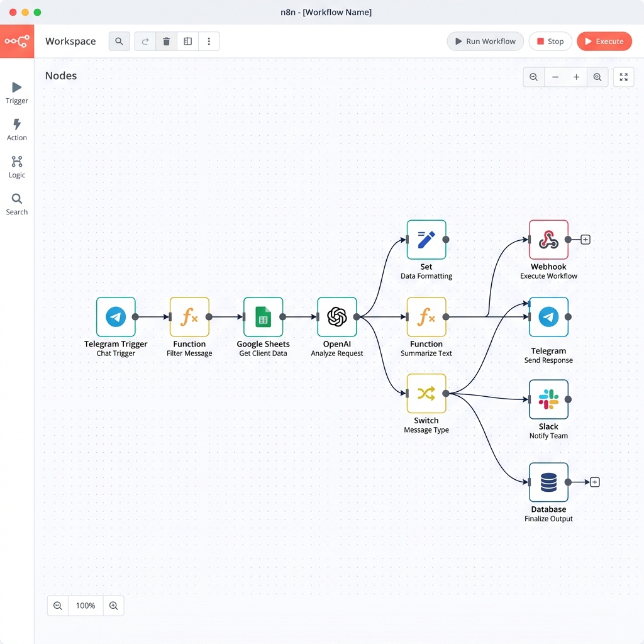
Task: Click the OpenAI node output port
Action: pos(357,317)
